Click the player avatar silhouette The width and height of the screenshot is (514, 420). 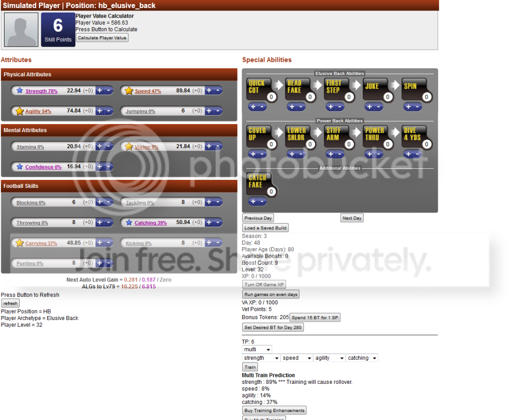(x=21, y=30)
